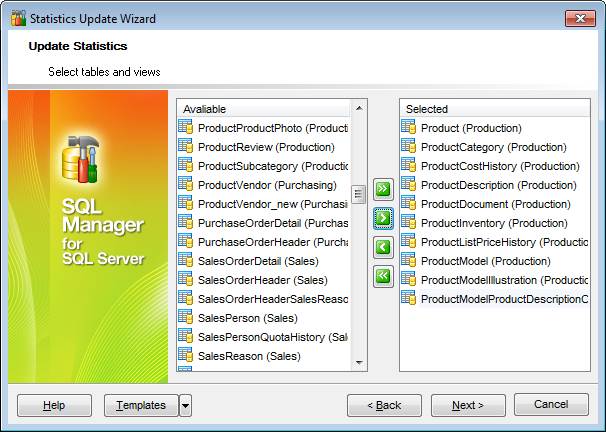Cancel the wizard
Viewport: 606px width, 432px height.
point(551,405)
